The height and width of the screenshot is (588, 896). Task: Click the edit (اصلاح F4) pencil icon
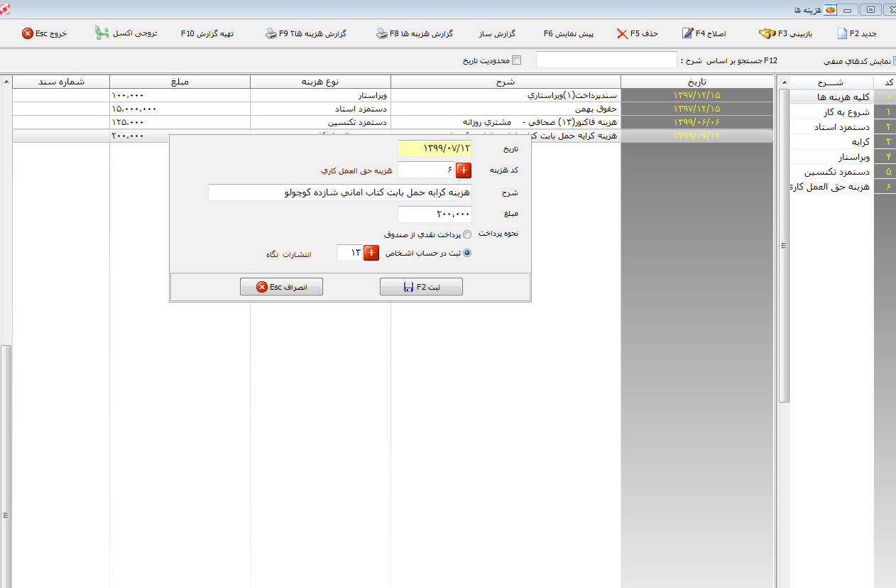coord(687,33)
